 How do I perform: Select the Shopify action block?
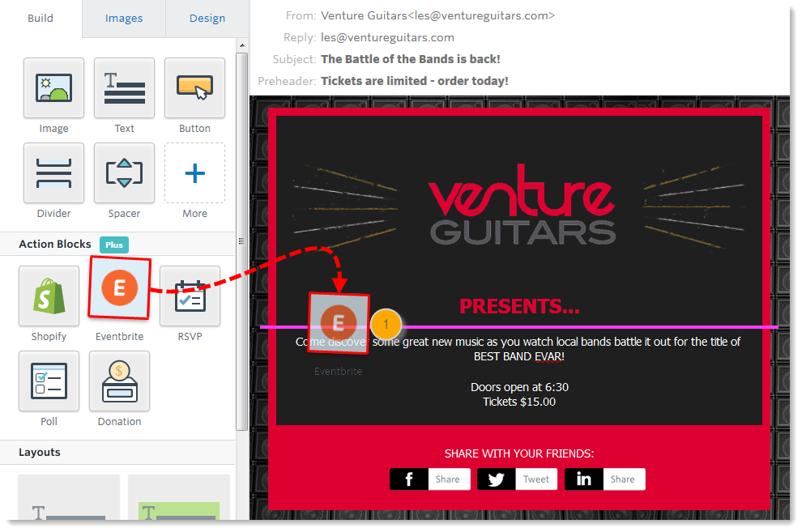[x=49, y=296]
